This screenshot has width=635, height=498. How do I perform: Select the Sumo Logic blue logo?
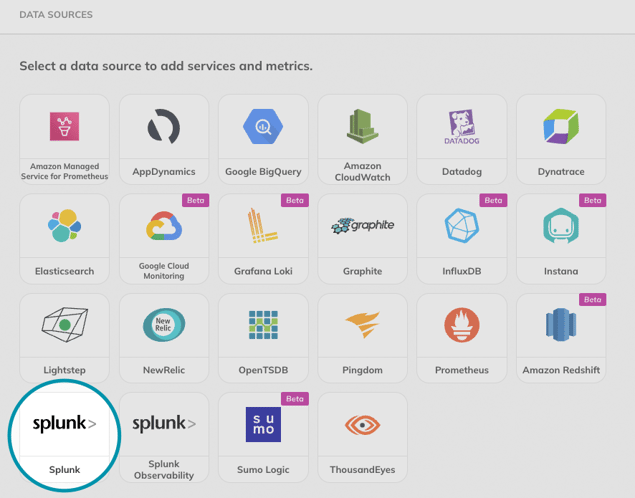[263, 424]
